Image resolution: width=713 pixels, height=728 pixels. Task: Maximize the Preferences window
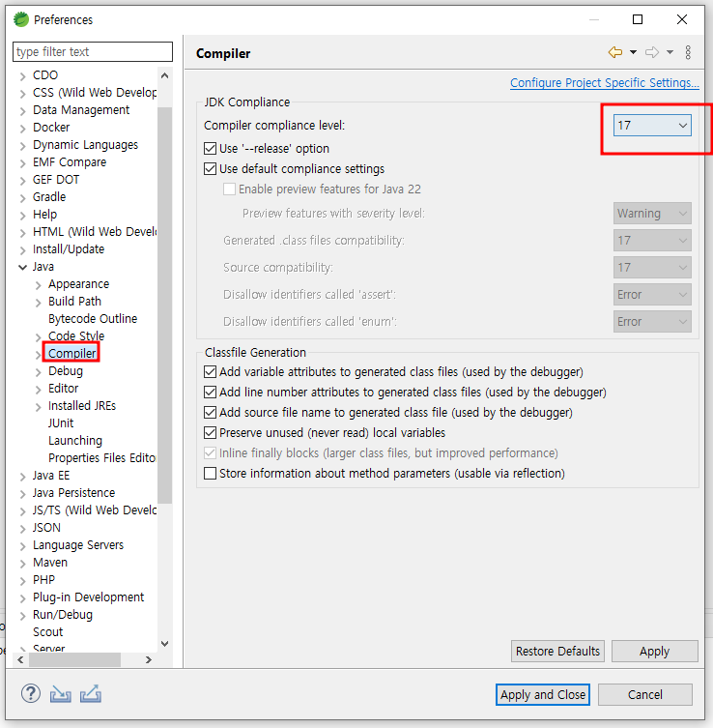pos(638,19)
